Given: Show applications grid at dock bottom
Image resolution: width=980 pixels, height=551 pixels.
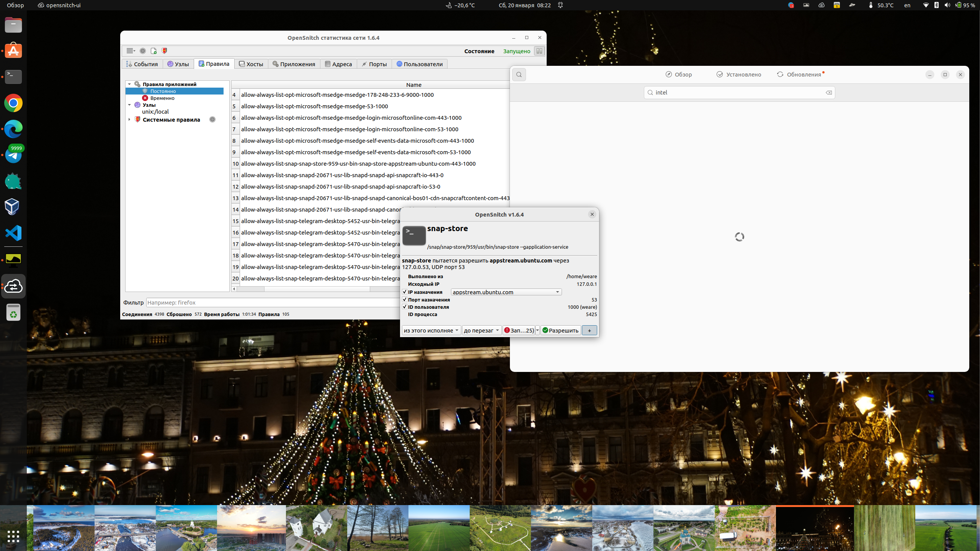Looking at the screenshot, I should pos(13,536).
